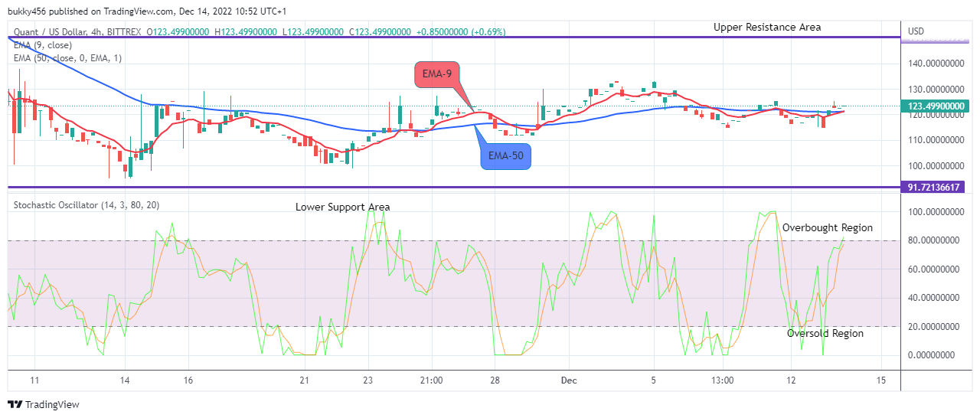Click the '13:00' label on the time axis
This screenshot has width=980, height=418.
coord(723,380)
